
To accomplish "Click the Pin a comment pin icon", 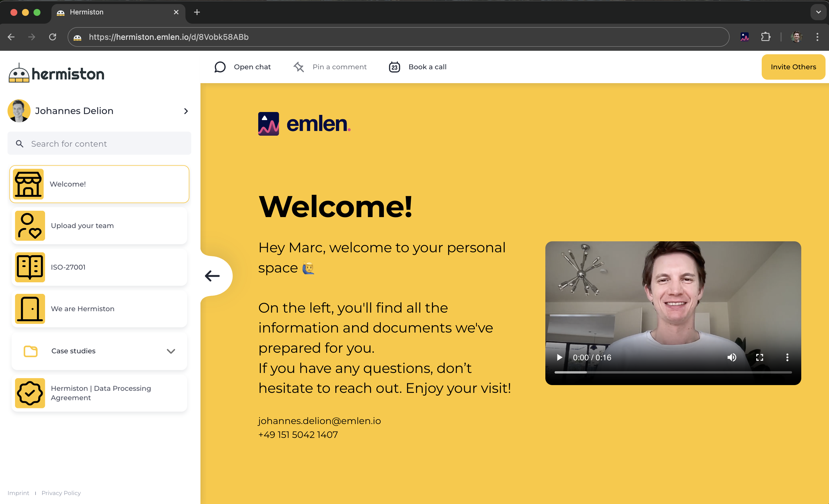I will point(298,67).
